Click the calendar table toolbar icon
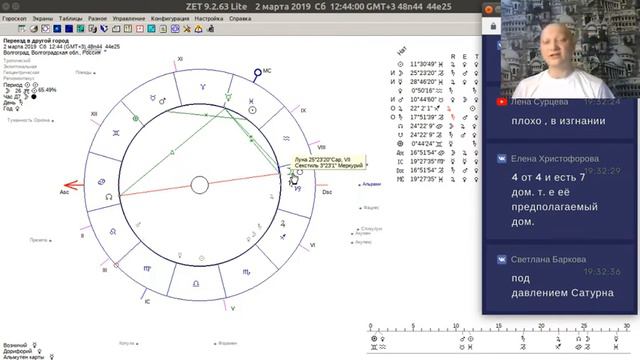The image size is (640, 360). pos(22,29)
